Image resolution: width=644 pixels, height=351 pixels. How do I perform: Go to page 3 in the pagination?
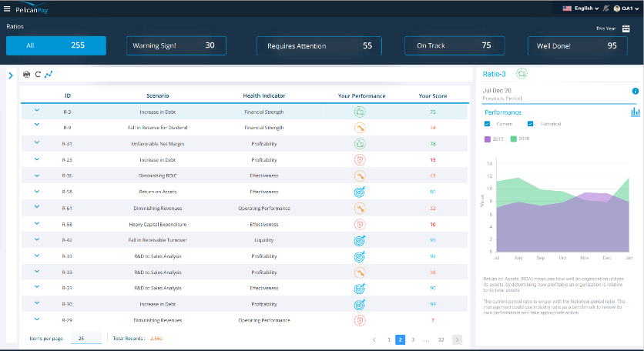tap(413, 339)
